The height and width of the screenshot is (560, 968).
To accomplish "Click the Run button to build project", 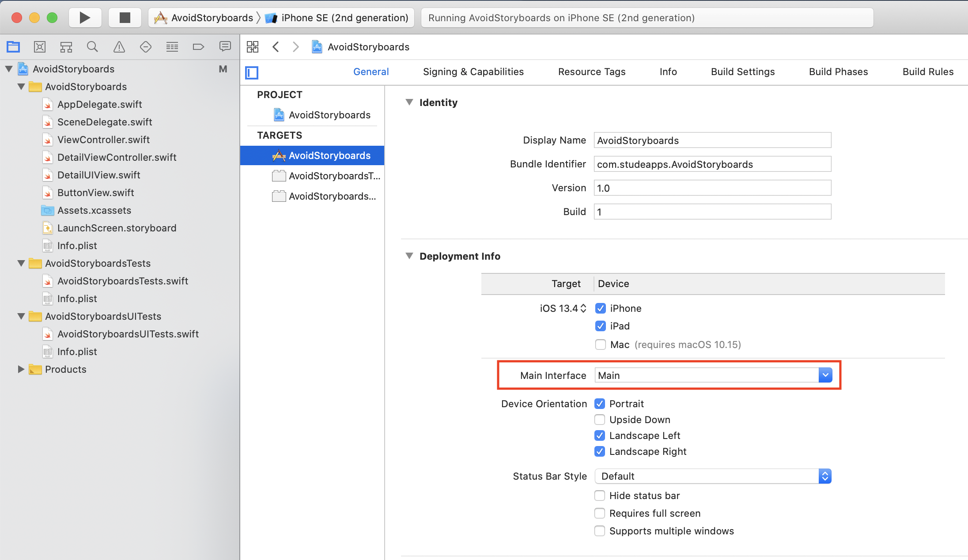I will pos(85,18).
